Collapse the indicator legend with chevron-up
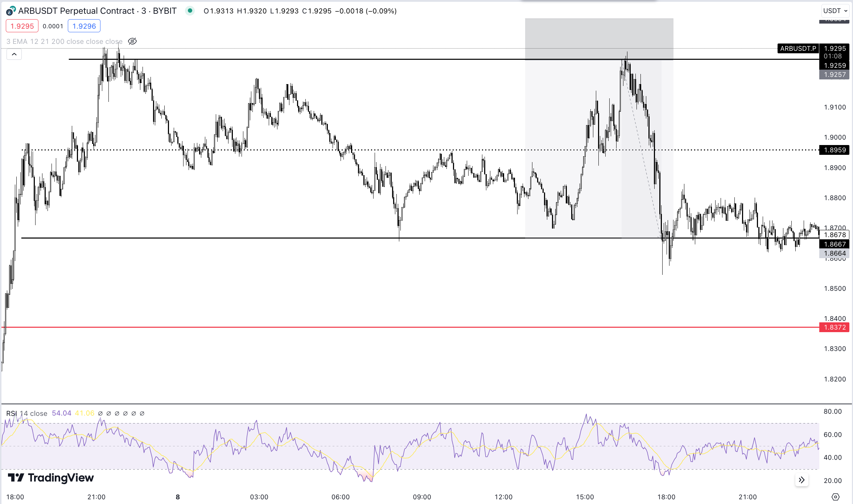 14,54
